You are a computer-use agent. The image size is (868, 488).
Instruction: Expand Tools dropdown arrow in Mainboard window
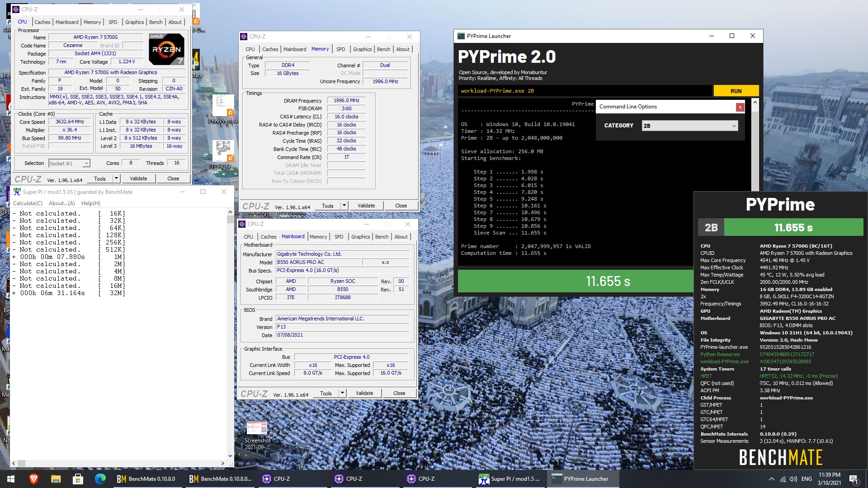(342, 393)
